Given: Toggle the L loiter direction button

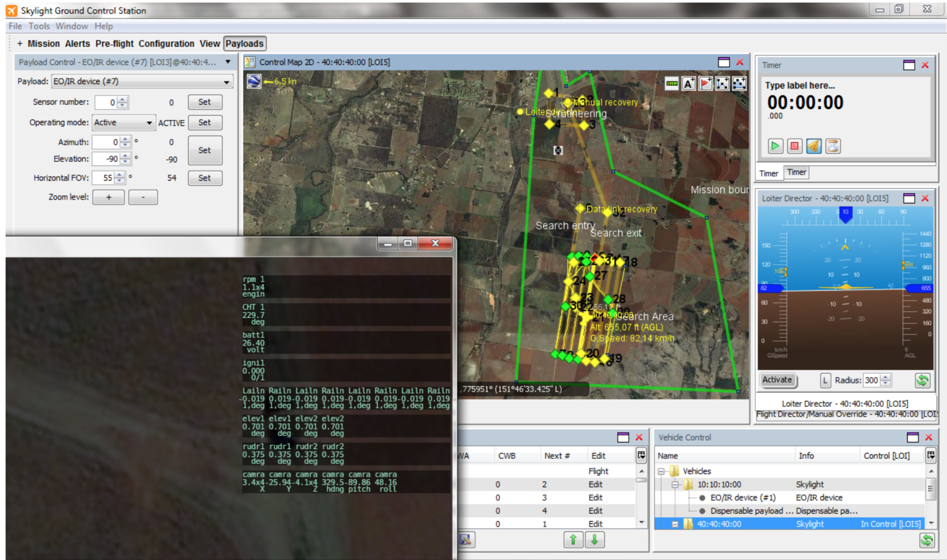Looking at the screenshot, I should click(825, 380).
